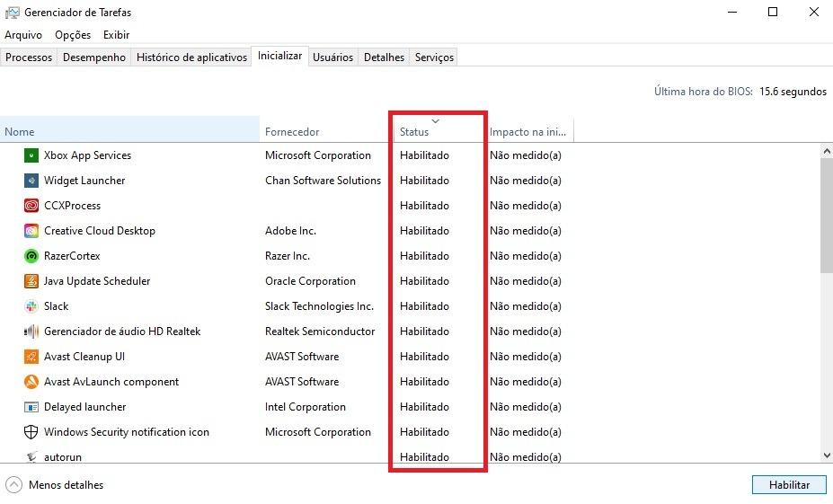Select the Widget Launcher entry

tap(84, 181)
